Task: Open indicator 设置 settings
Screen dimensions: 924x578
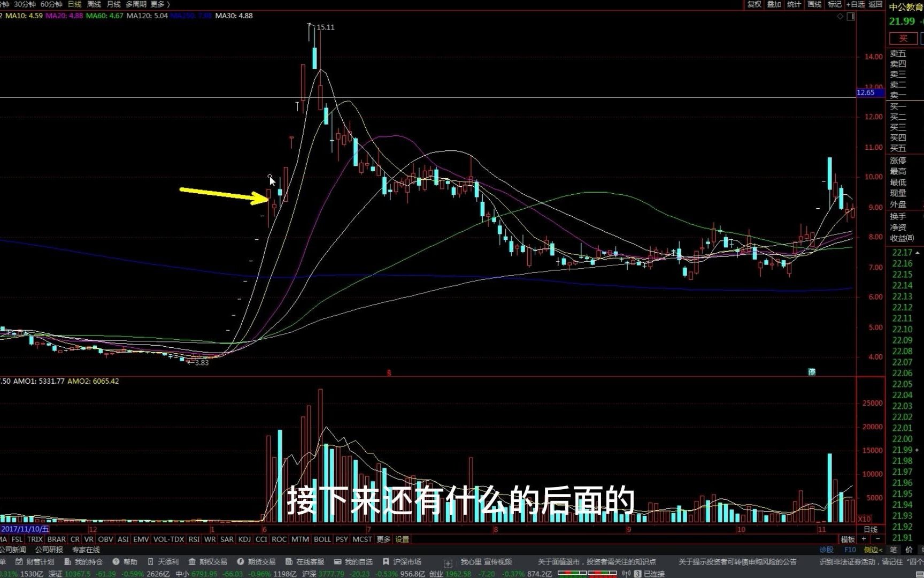Action: [402, 539]
